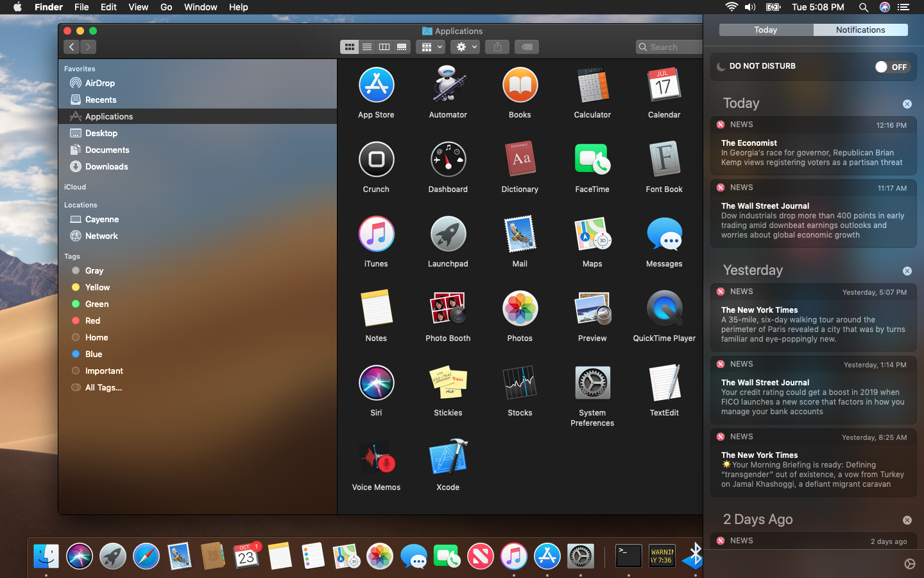This screenshot has height=578, width=924.
Task: Open Terminal from the Dock
Action: click(x=628, y=556)
